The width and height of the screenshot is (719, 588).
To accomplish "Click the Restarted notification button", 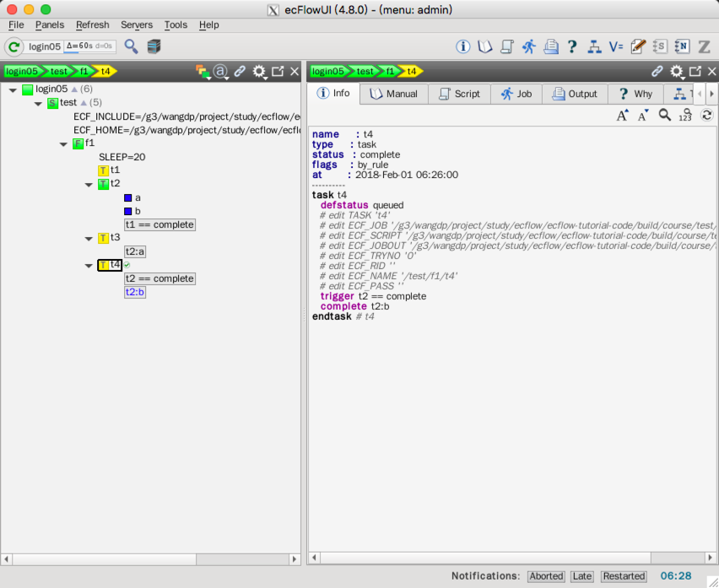I will click(624, 576).
